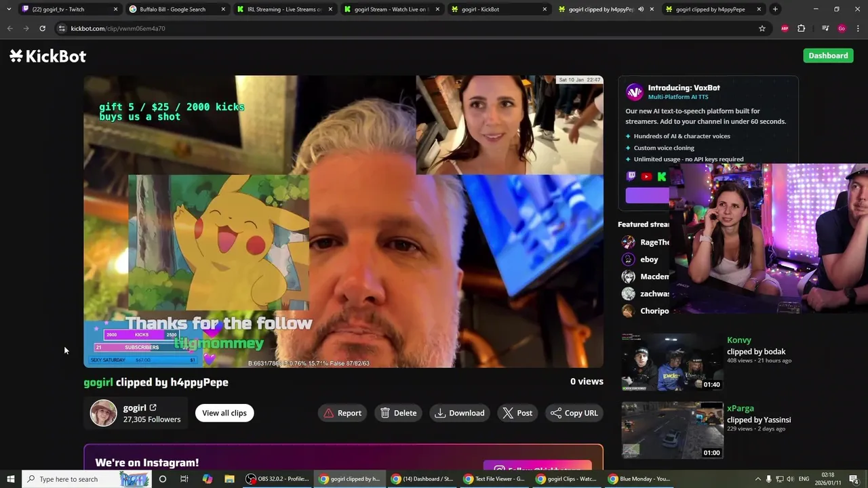
Task: Switch to the Text File Viewer taskbar window
Action: point(494,479)
